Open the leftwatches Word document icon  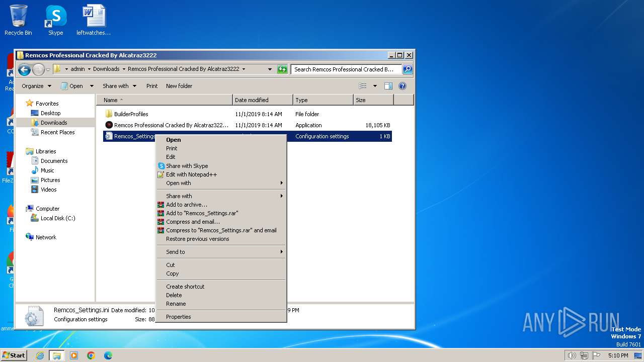tap(94, 20)
